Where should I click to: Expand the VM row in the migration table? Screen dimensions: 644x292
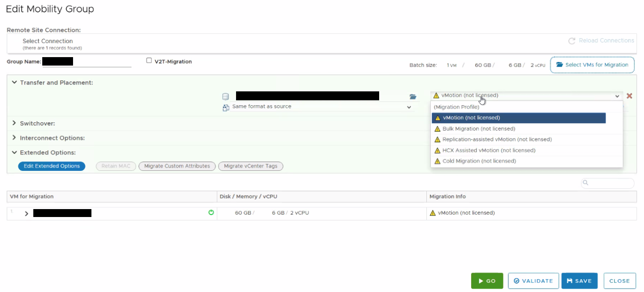click(26, 214)
